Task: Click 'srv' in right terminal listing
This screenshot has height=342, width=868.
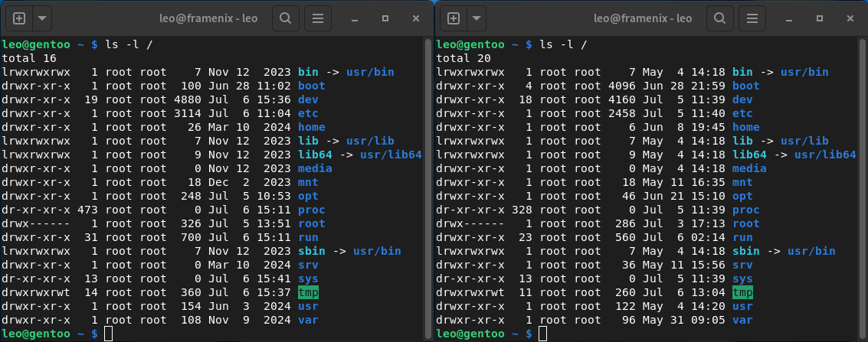Action: pyautogui.click(x=743, y=265)
